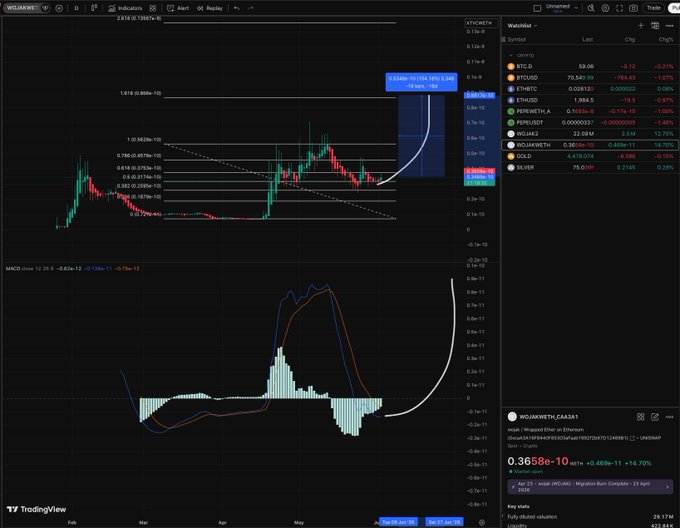The image size is (680, 528).
Task: Select the 1.618 Fibonacci level label
Action: point(141,93)
